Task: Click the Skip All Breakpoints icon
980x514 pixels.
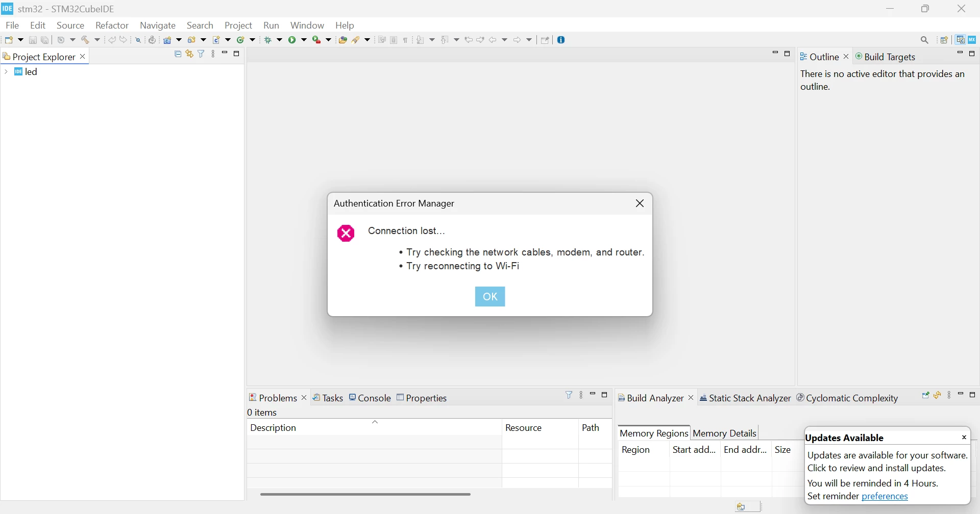Action: coord(138,40)
